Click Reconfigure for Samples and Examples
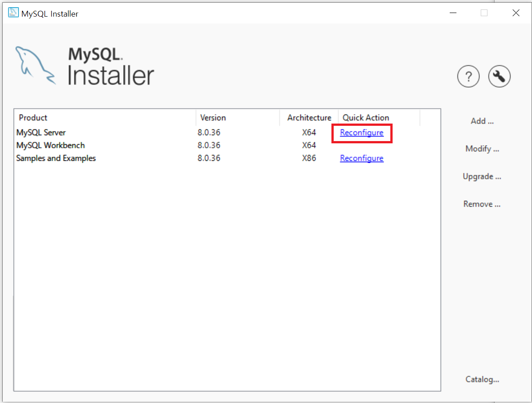The image size is (532, 403). pos(362,158)
